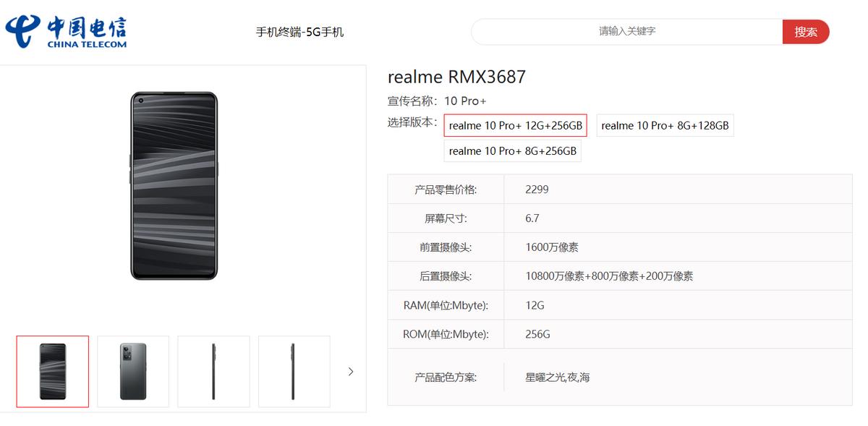868x426 pixels.
Task: Click color scheme value 星曜之光,夜,海
Action: click(x=558, y=377)
